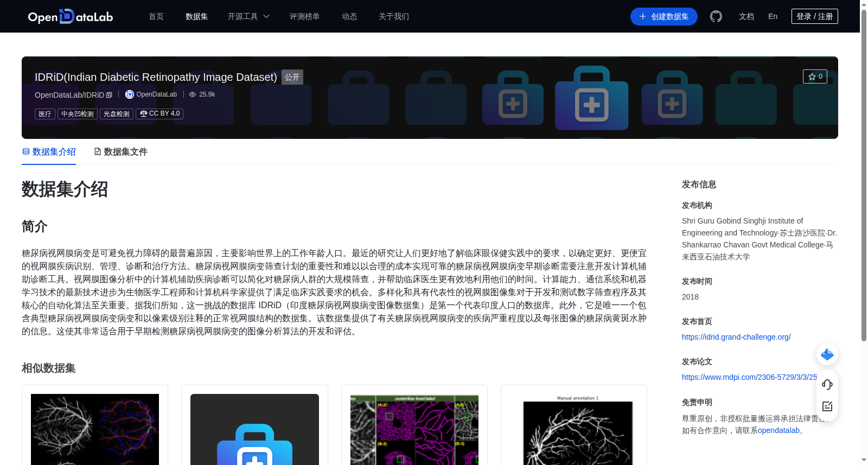The image size is (868, 465).
Task: Open the customer support headset icon
Action: (827, 385)
